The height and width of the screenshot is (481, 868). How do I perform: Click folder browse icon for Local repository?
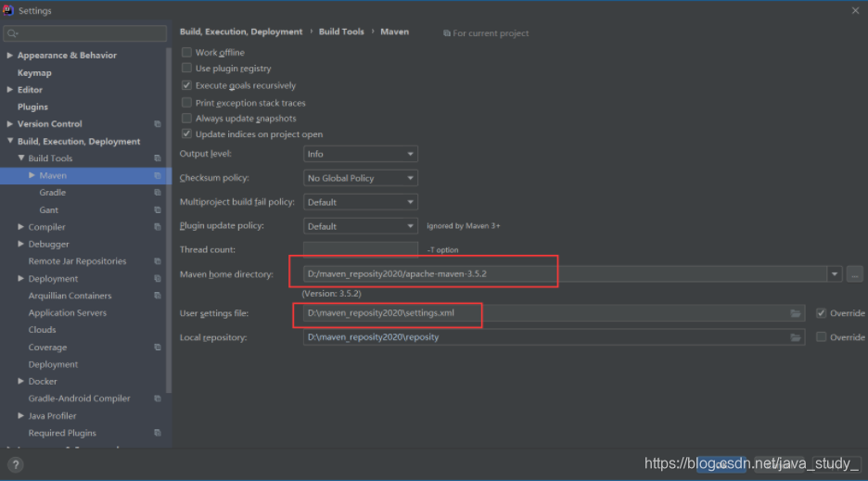pyautogui.click(x=796, y=337)
